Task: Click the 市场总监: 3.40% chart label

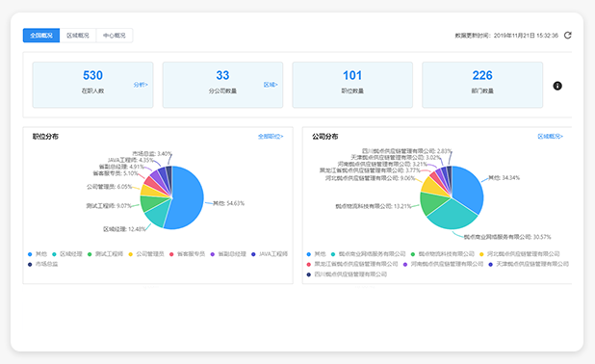Action: (x=152, y=154)
